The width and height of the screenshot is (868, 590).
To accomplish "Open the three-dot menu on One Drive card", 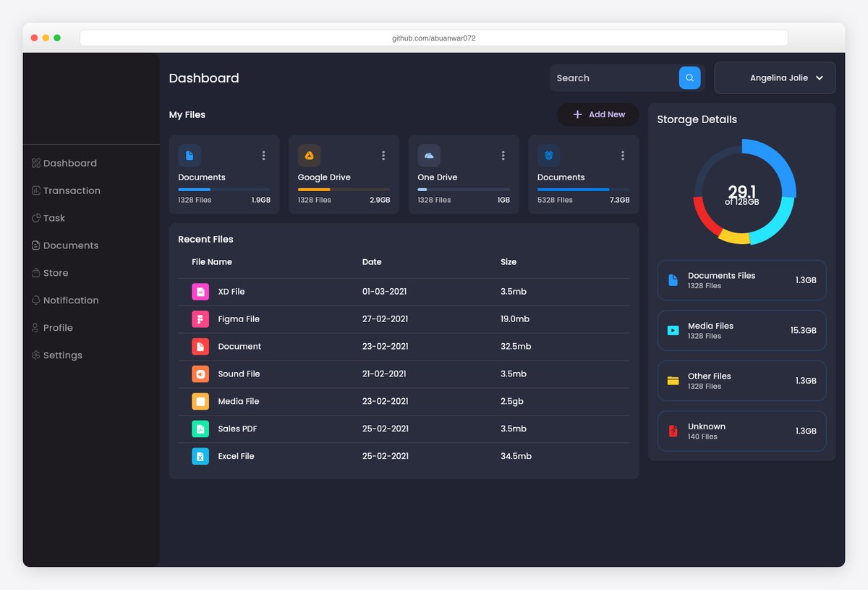I will coord(503,156).
